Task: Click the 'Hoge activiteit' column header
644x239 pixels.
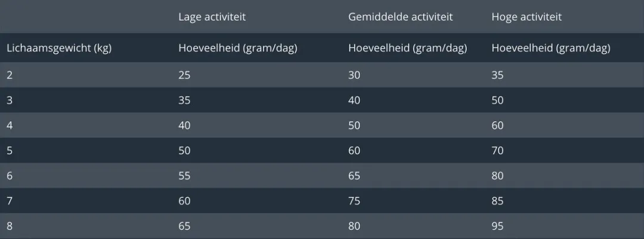Action: (527, 17)
